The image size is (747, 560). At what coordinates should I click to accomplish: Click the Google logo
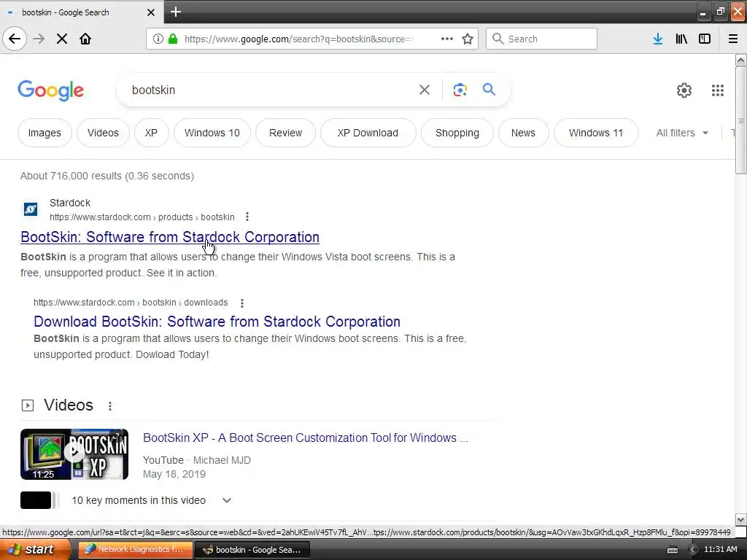tap(50, 90)
